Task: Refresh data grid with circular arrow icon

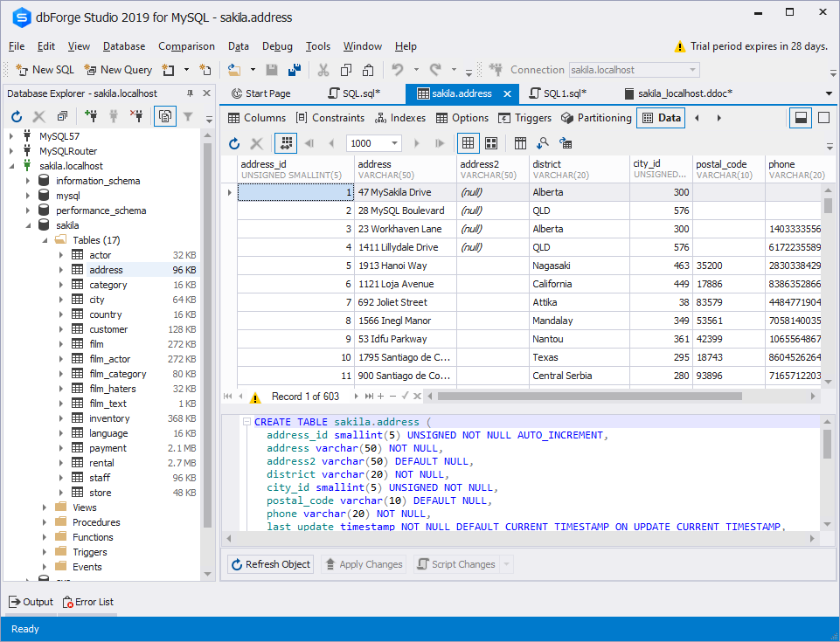Action: click(x=234, y=143)
